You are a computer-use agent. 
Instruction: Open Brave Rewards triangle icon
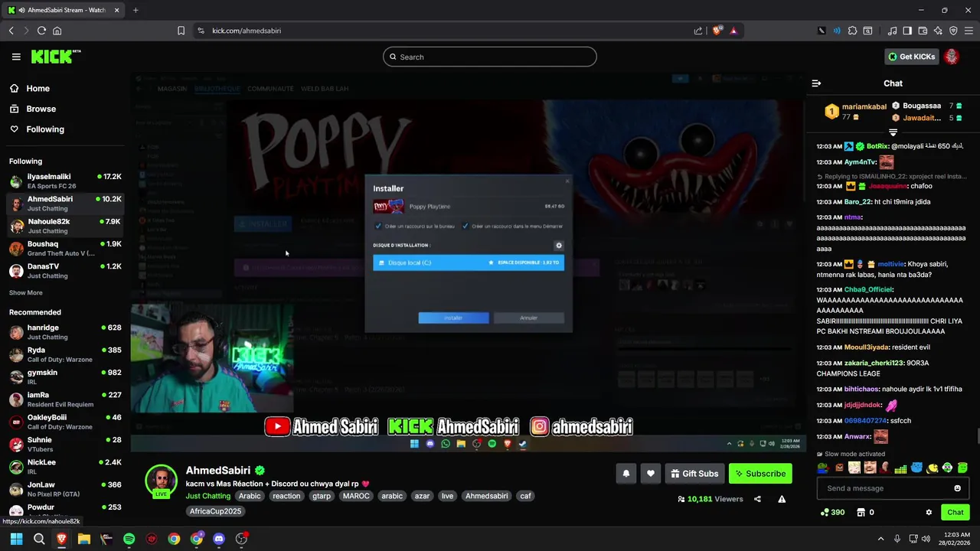pos(733,31)
